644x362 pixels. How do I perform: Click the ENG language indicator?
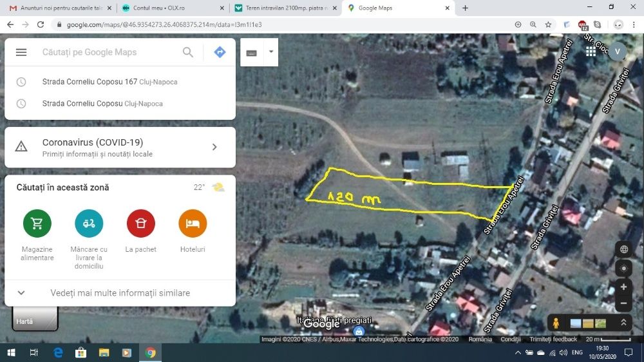(x=577, y=352)
